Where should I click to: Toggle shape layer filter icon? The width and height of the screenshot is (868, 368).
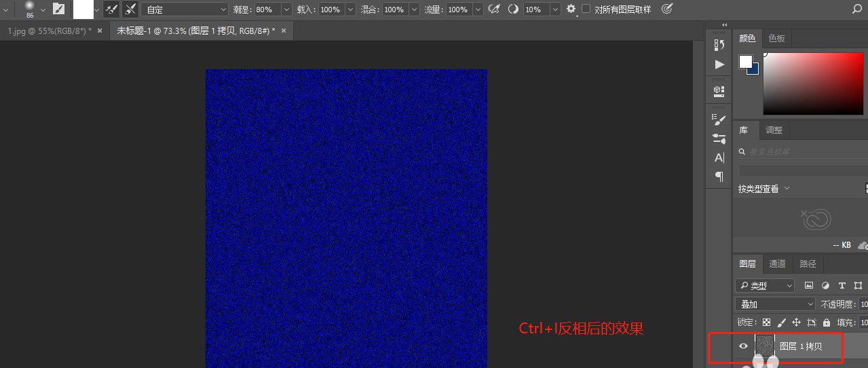tap(858, 286)
